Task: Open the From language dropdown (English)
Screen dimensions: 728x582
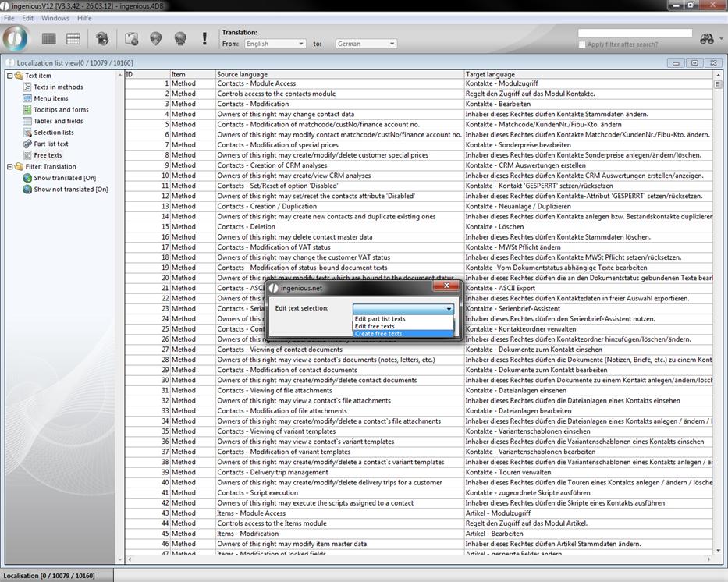Action: tap(274, 44)
